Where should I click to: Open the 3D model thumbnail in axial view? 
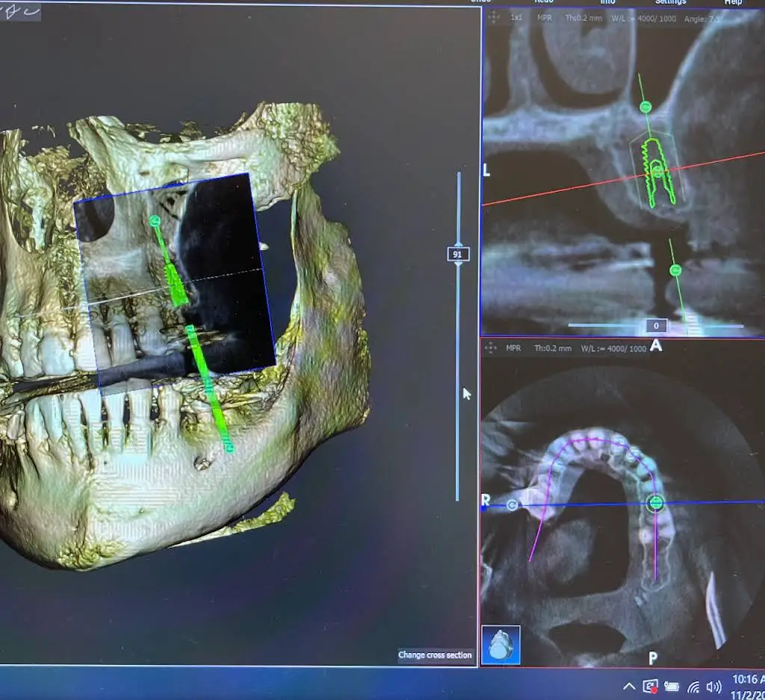tap(501, 645)
